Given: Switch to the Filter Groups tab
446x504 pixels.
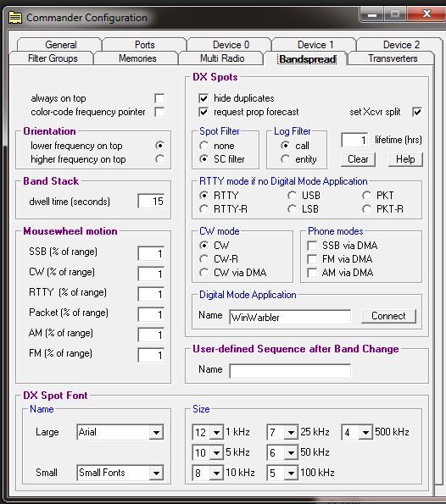Looking at the screenshot, I should 53,58.
